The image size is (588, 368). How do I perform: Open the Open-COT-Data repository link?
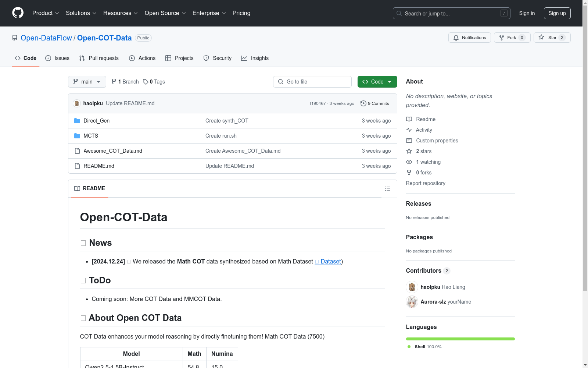click(x=104, y=38)
